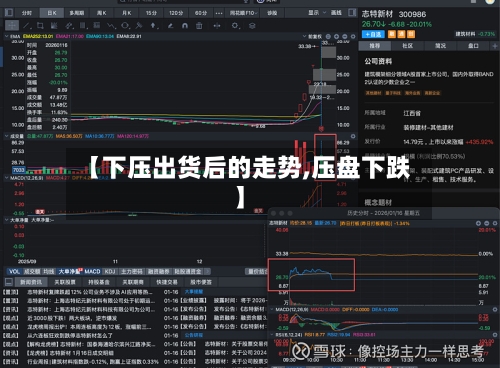Open news 近3000股下跌 article
The height and width of the screenshot is (368, 500).
coord(72,318)
